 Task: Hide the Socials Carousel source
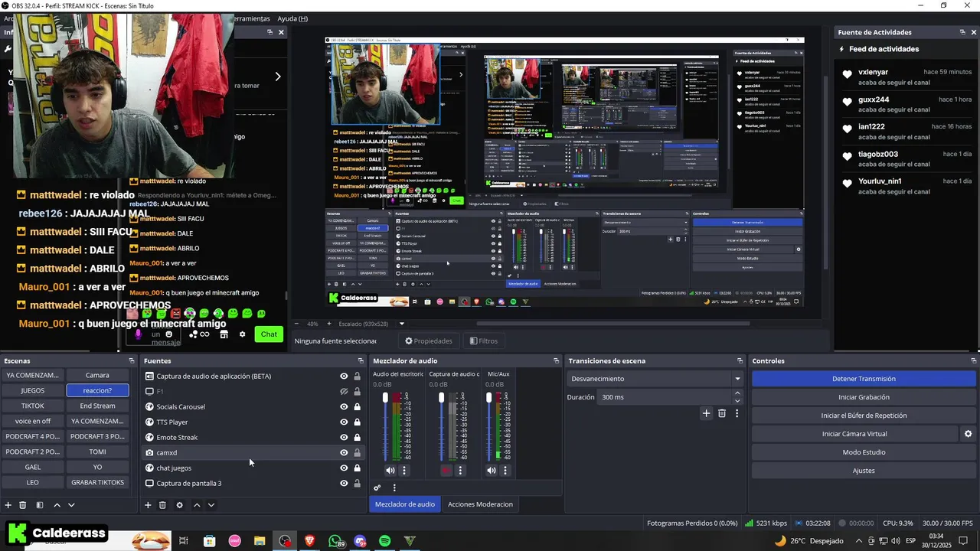tap(344, 406)
